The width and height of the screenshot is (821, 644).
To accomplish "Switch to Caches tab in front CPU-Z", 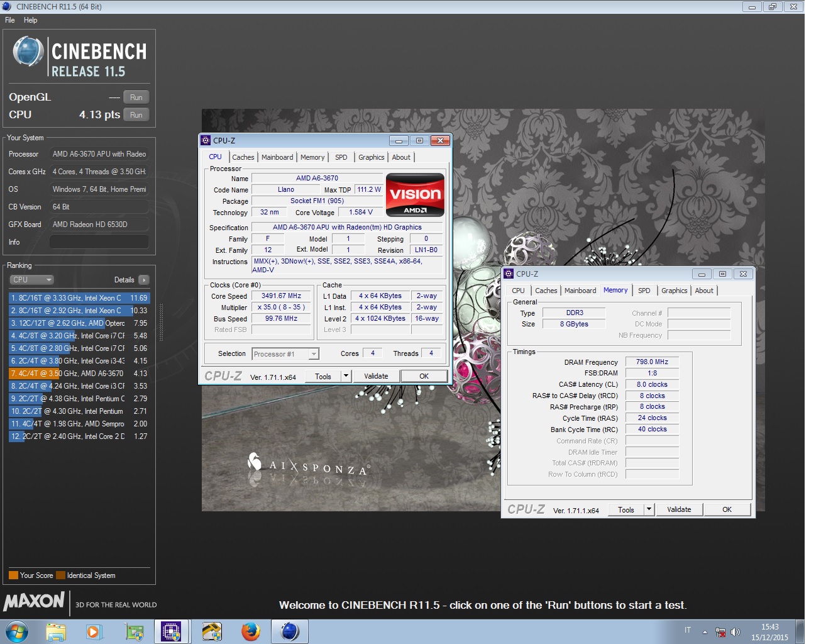I will point(243,157).
